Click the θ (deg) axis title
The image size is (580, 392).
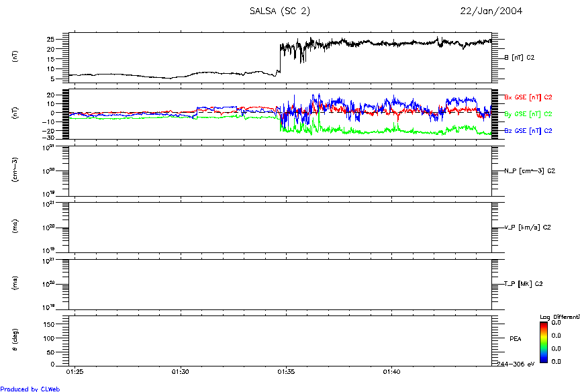15,340
